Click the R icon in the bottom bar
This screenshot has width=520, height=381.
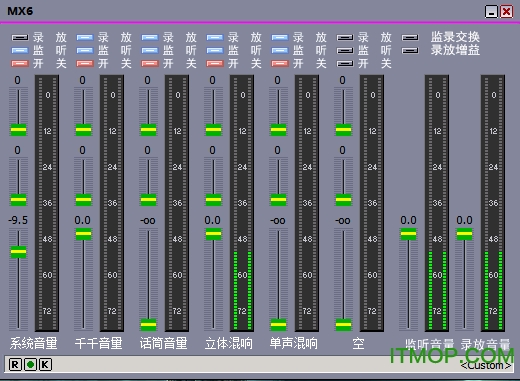[x=15, y=364]
